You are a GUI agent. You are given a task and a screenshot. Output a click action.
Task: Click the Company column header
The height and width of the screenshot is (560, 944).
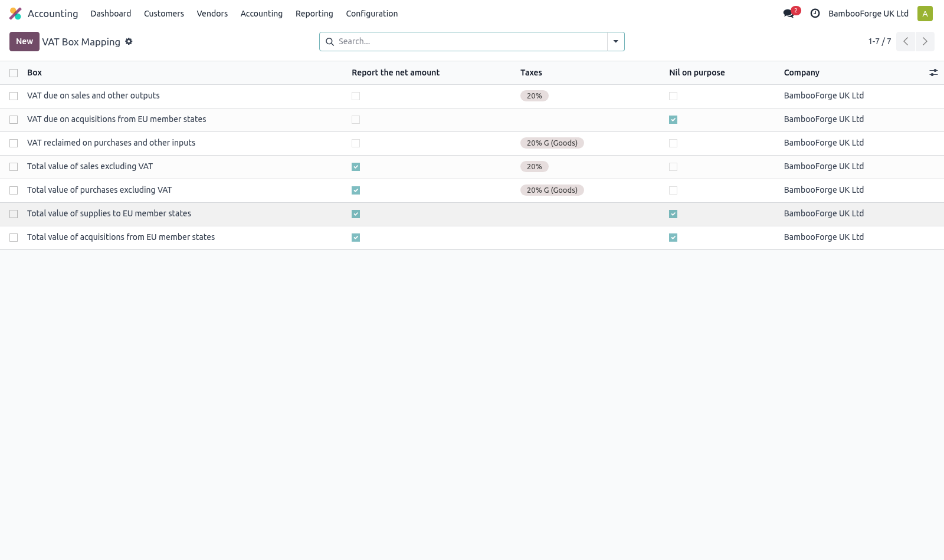[801, 73]
